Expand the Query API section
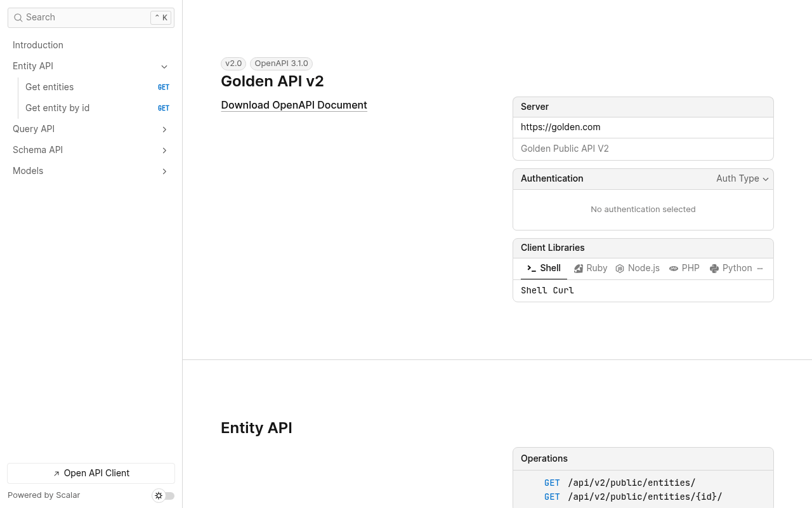 point(164,130)
